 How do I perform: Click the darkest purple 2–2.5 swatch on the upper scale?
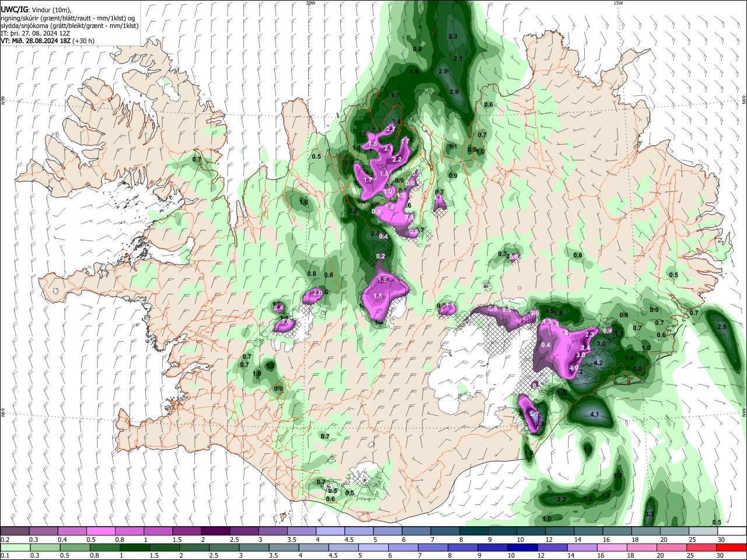tap(215, 531)
